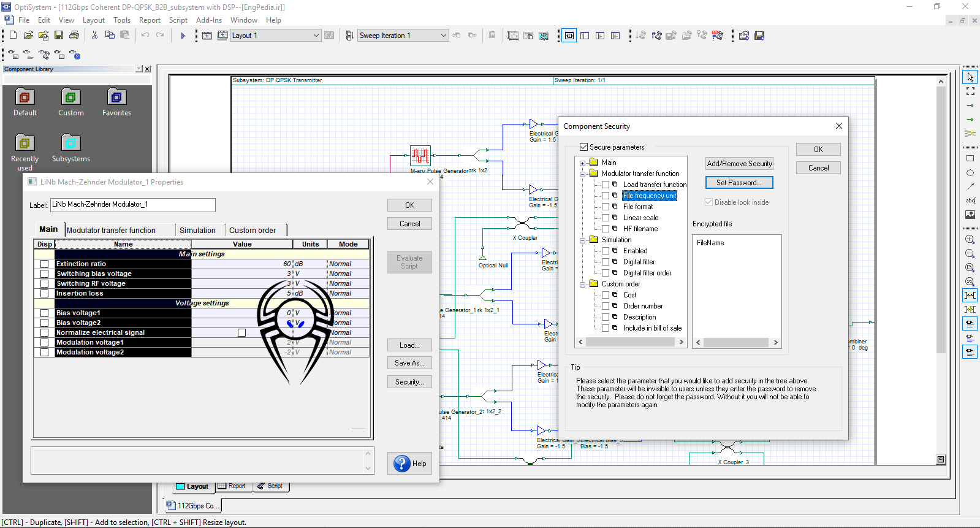This screenshot has height=528, width=980.
Task: Click the Copy icon in the toolbar
Action: coord(110,36)
